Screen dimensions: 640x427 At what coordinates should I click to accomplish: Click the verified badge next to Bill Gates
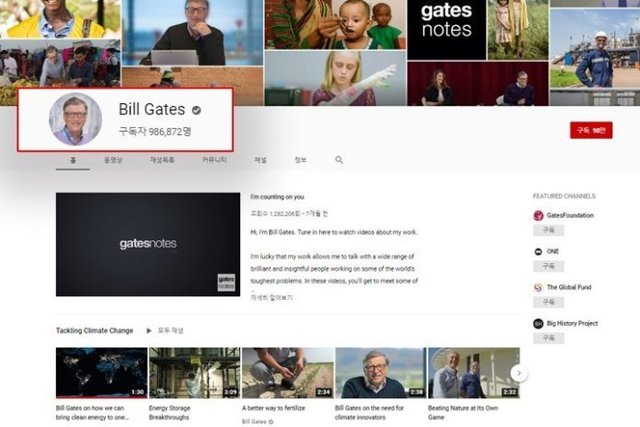point(197,110)
